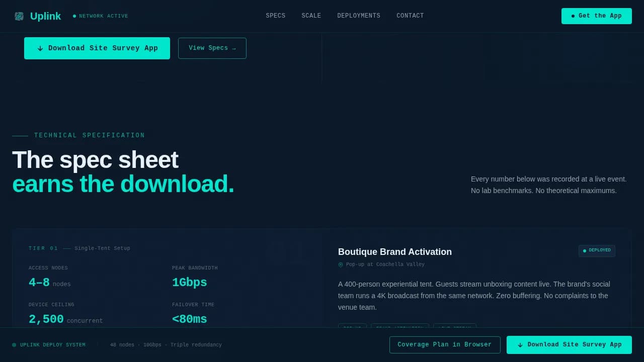Click the '400-person experiential tent' description

point(474,296)
